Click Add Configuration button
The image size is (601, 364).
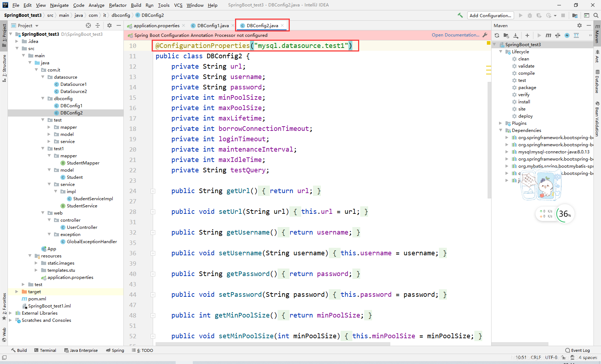(x=490, y=15)
